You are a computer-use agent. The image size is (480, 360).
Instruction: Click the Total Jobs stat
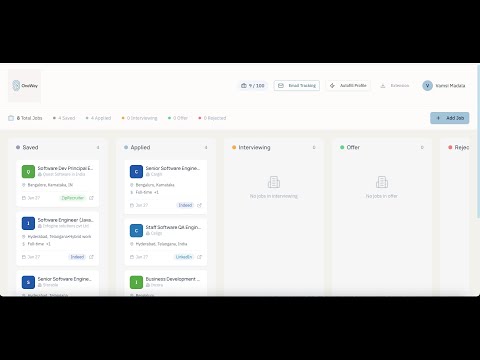[25, 118]
